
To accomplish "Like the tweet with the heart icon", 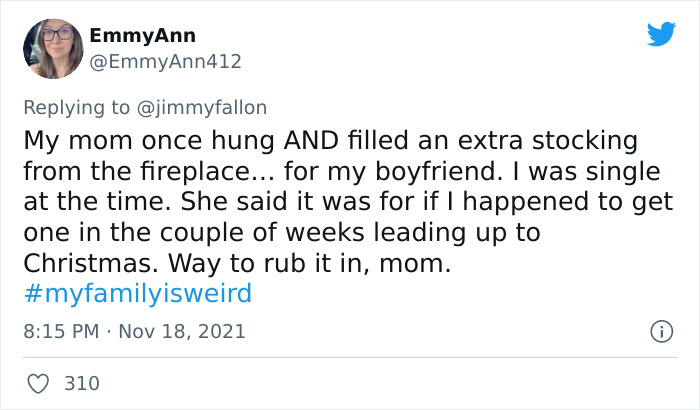I will point(38,382).
